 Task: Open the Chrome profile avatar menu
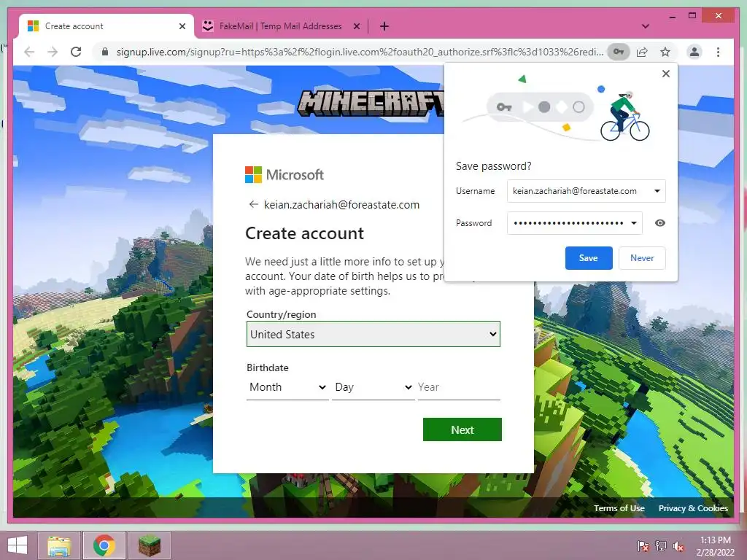694,52
